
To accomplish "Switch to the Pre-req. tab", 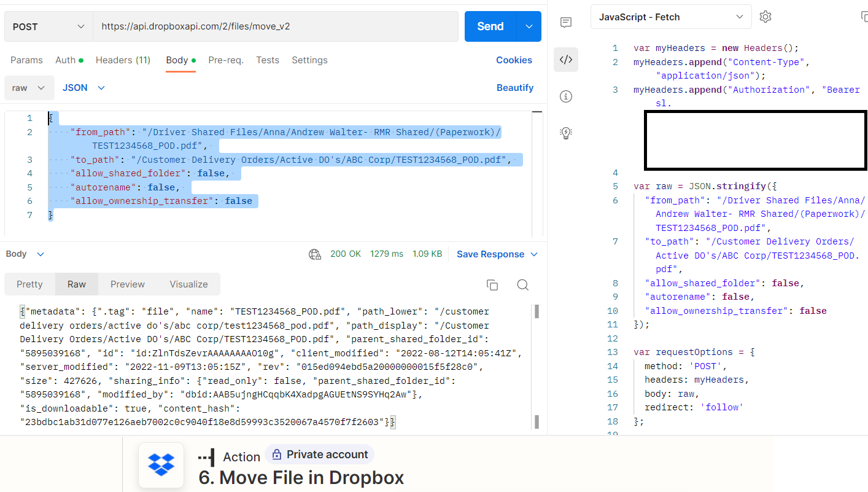I will [x=226, y=60].
